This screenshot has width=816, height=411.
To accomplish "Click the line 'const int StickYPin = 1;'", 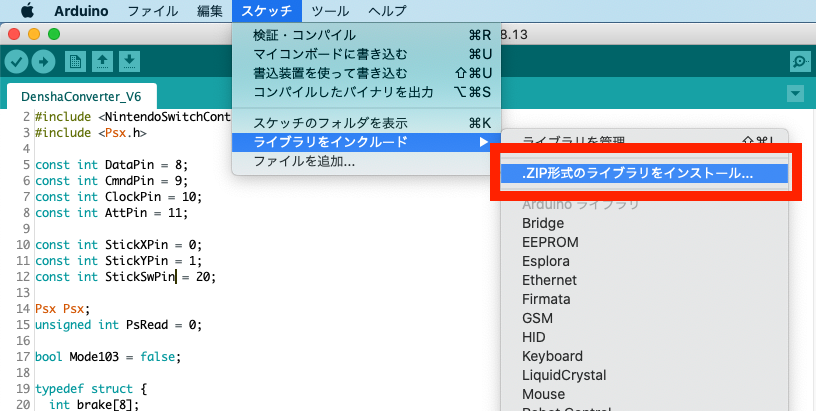I will tap(118, 261).
